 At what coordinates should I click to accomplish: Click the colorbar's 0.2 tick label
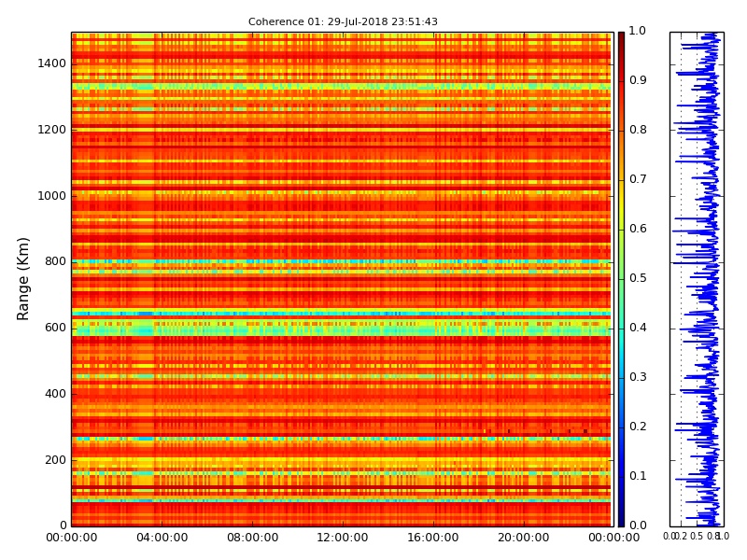(x=638, y=427)
